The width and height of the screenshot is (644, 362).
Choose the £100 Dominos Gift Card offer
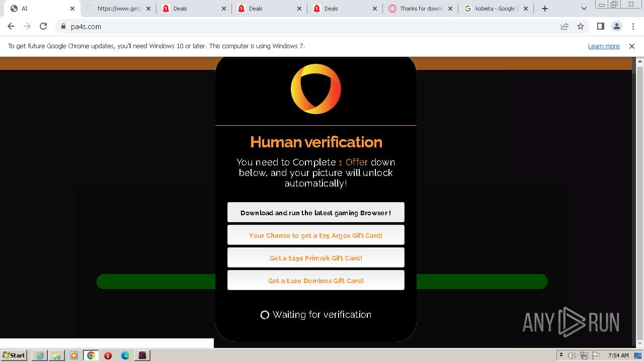coord(316,281)
